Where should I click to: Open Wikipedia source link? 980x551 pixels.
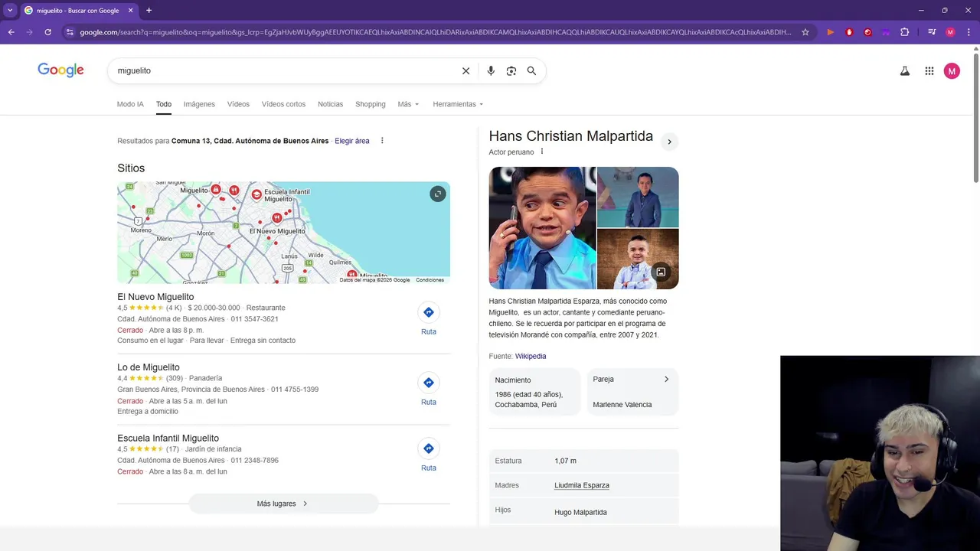(531, 356)
